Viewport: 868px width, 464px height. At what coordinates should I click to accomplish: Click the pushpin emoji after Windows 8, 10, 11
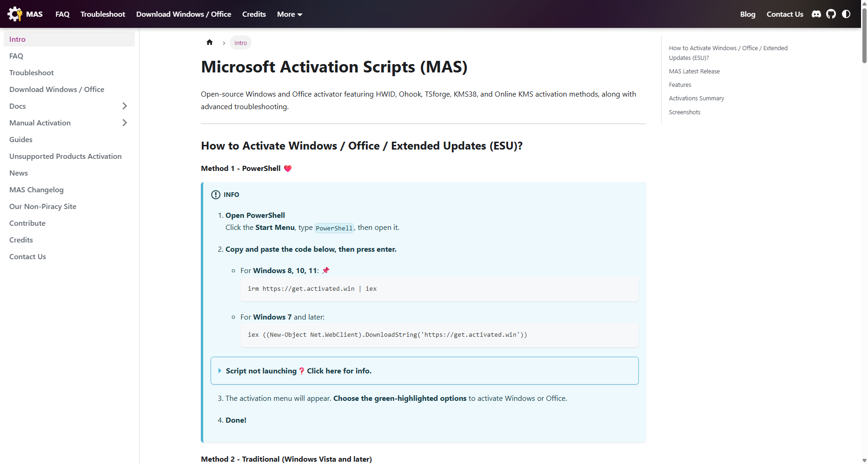(x=326, y=270)
